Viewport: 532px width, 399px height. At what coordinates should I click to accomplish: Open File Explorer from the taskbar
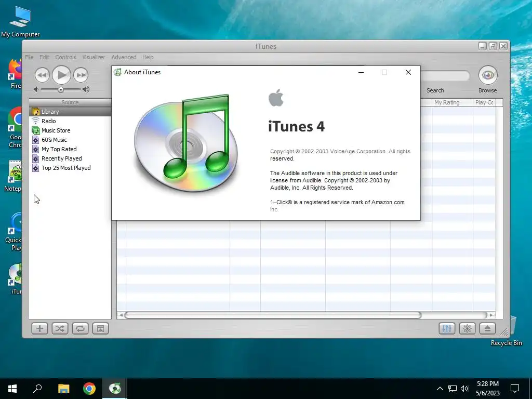click(63, 389)
